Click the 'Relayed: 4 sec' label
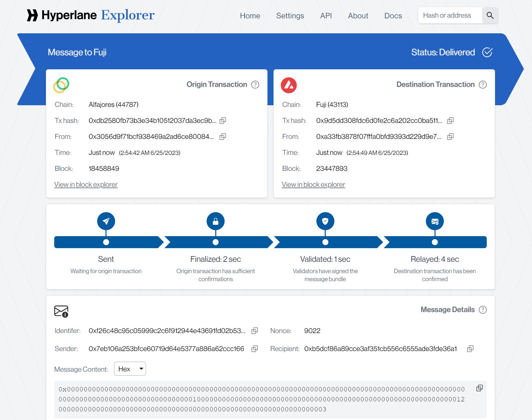This screenshot has height=420, width=532. [x=435, y=259]
